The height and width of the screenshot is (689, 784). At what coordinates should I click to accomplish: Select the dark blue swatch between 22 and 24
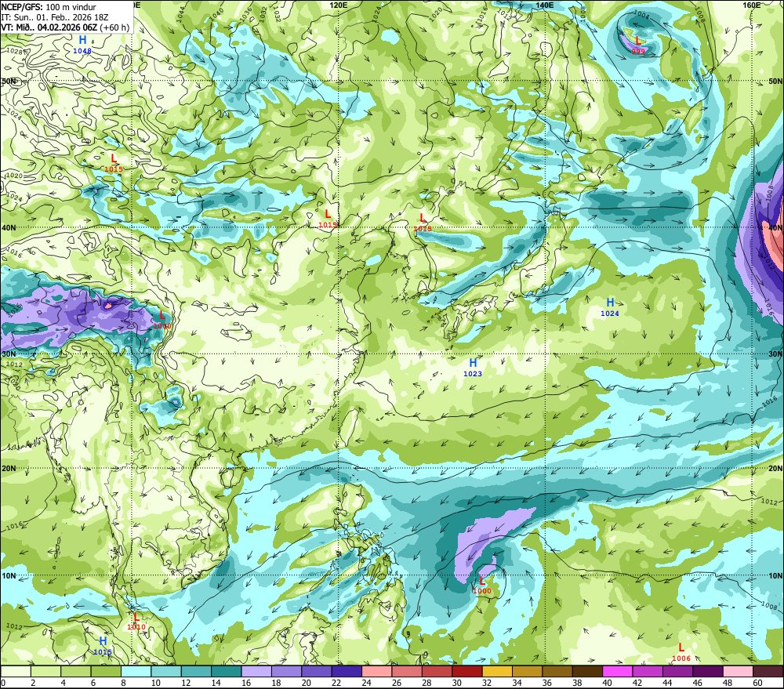click(347, 671)
